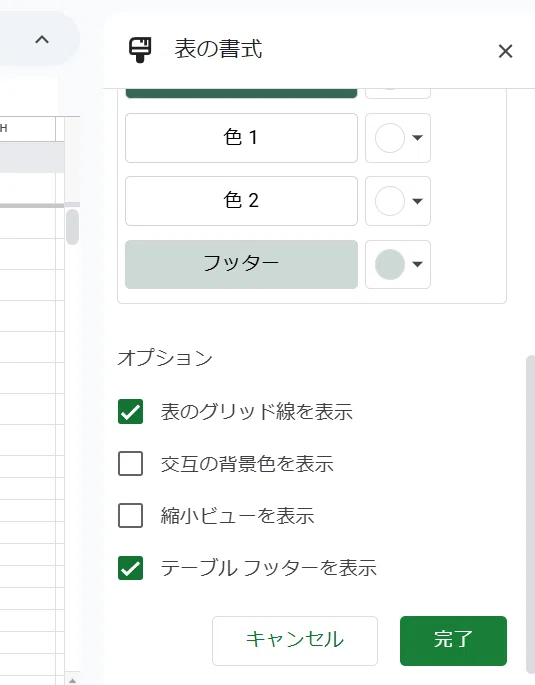
Task: Click the green 完了 button
Action: tap(453, 640)
